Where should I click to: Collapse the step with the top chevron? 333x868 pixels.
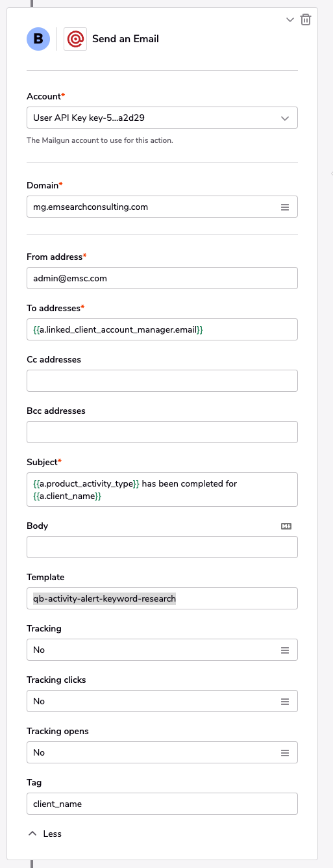[x=290, y=20]
